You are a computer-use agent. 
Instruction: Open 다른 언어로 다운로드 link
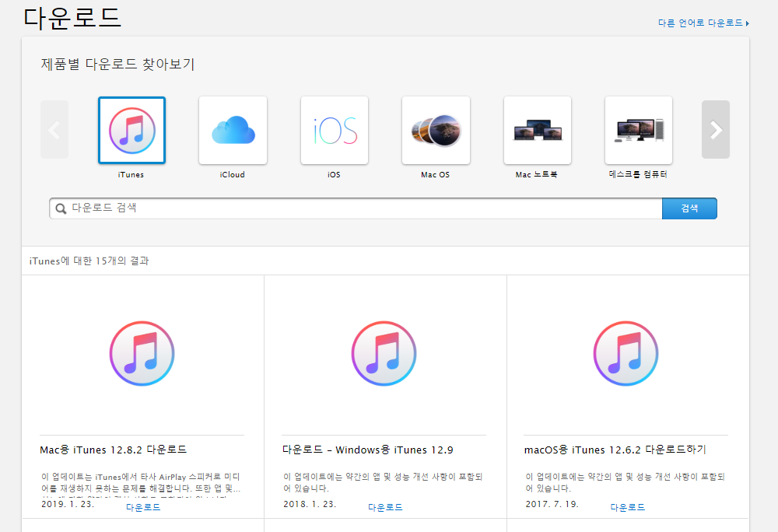[x=703, y=23]
